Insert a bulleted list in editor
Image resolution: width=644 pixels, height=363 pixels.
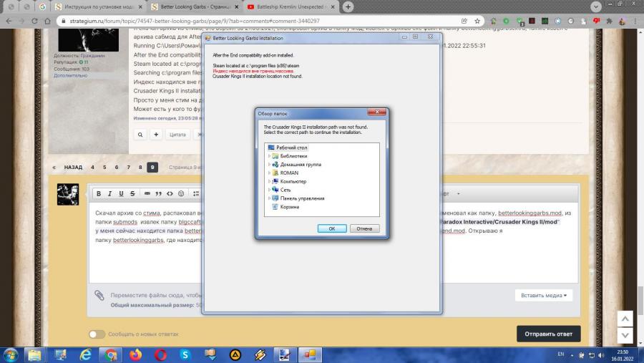[x=196, y=193]
